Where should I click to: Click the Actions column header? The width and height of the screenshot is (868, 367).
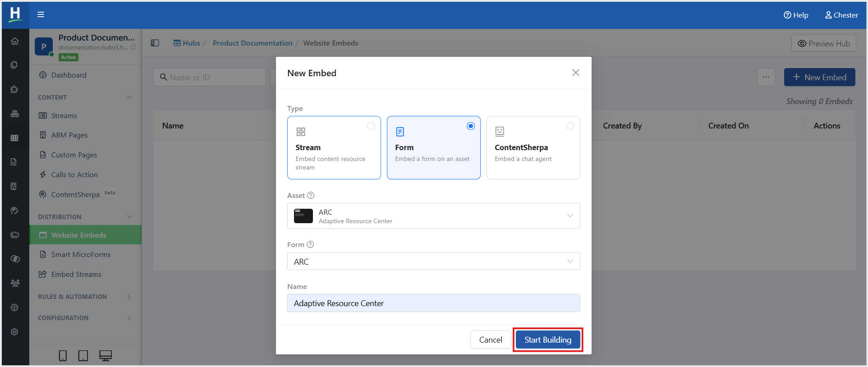(827, 126)
